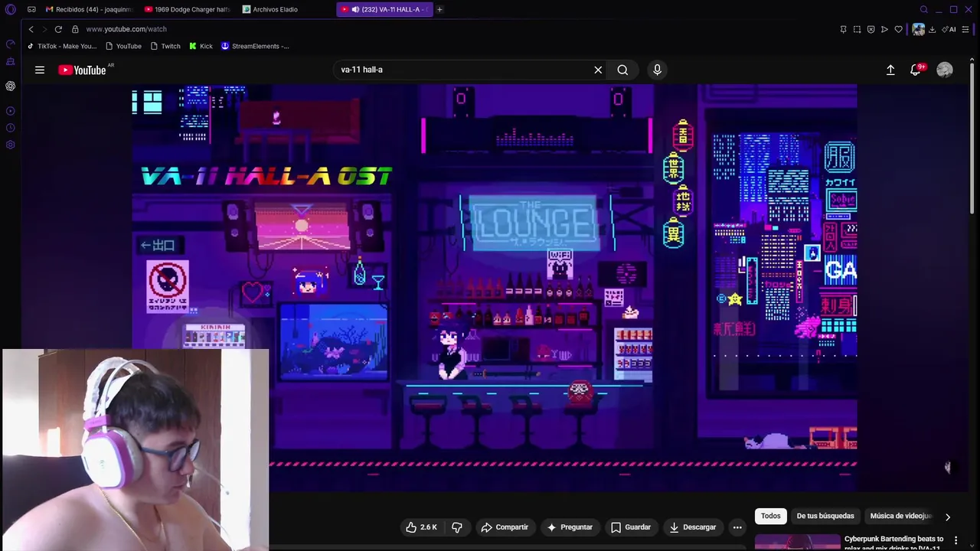
Task: Open Settings gear in sidebar
Action: coord(10,145)
